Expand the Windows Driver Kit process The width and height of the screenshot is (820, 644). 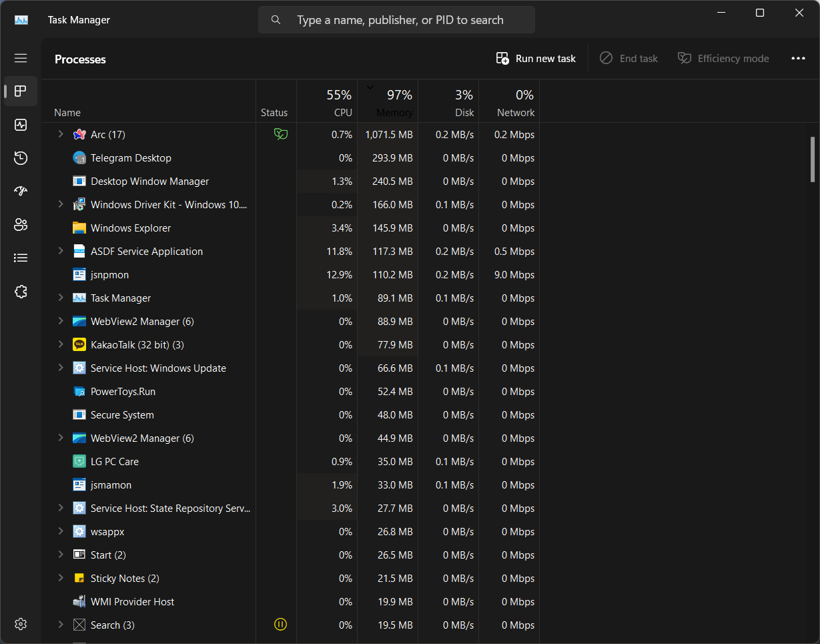click(x=61, y=204)
